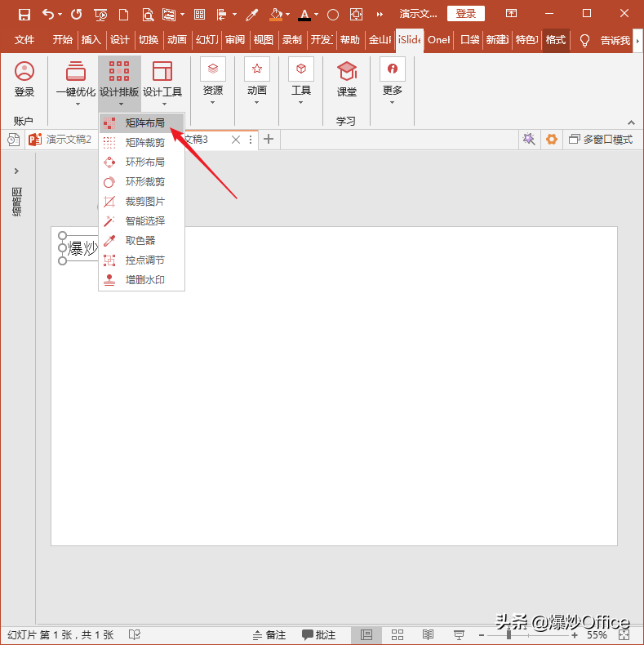
Task: Create new blank document icon
Action: [x=123, y=15]
